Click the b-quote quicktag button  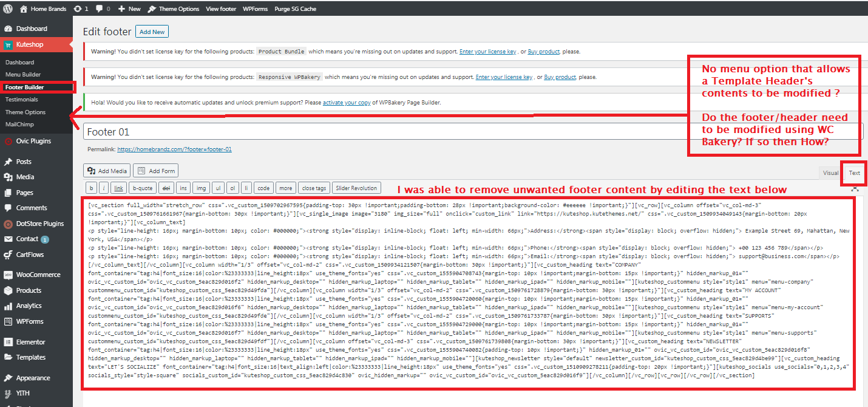coord(143,188)
